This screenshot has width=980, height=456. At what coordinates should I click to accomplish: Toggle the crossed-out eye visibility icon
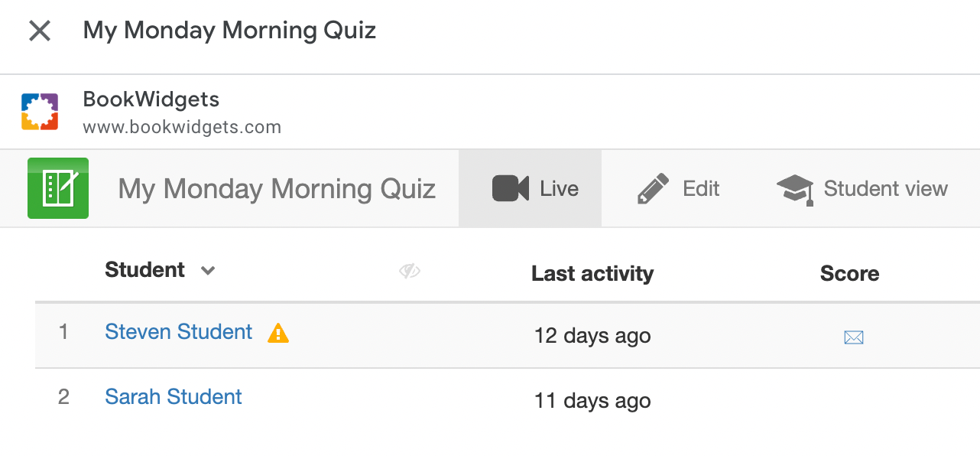[x=410, y=271]
